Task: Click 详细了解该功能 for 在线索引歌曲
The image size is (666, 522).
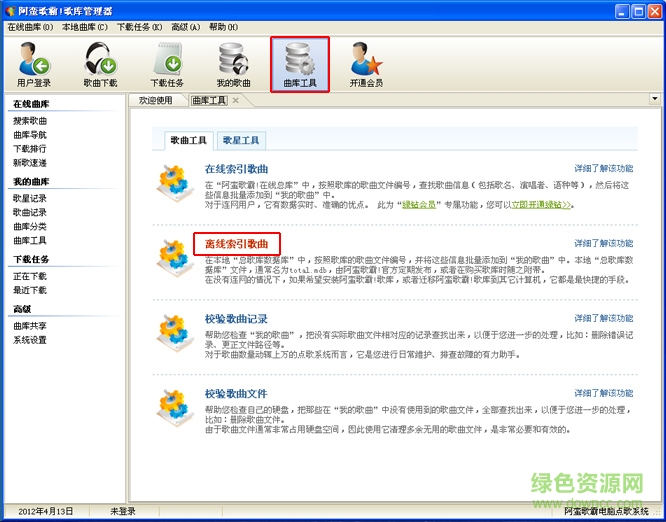Action: [604, 169]
